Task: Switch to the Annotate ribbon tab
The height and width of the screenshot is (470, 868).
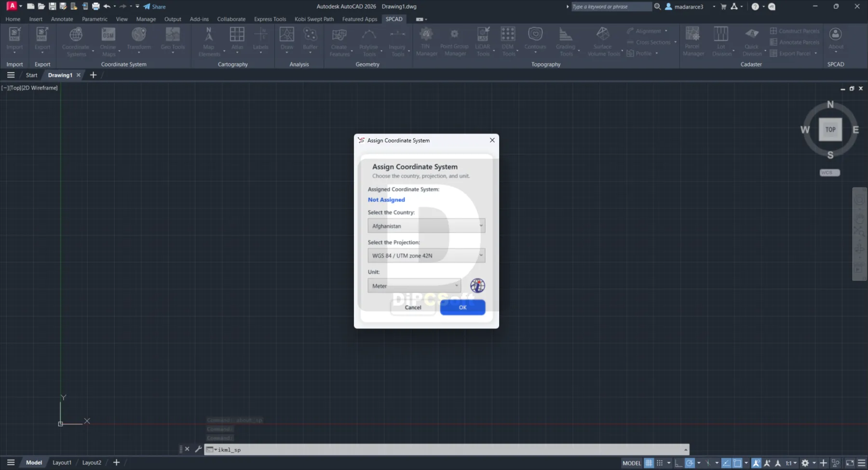Action: tap(62, 19)
